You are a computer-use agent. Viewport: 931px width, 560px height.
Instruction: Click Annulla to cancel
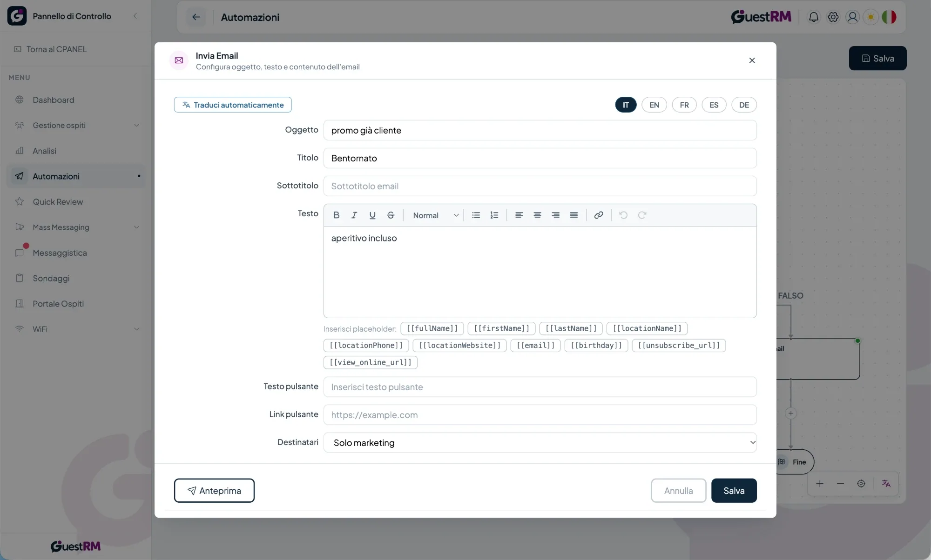[678, 490]
